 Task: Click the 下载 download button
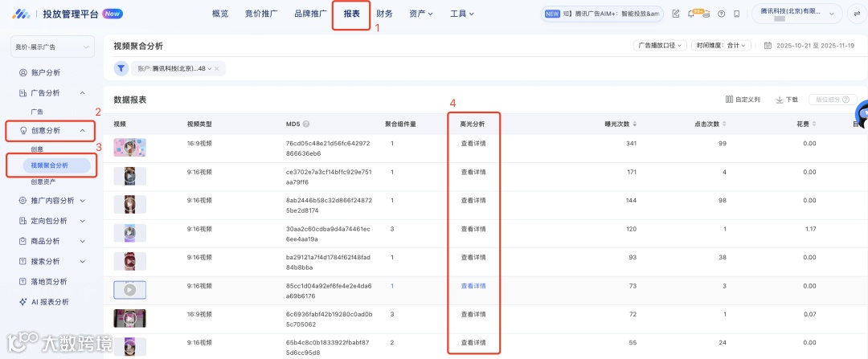click(x=787, y=100)
